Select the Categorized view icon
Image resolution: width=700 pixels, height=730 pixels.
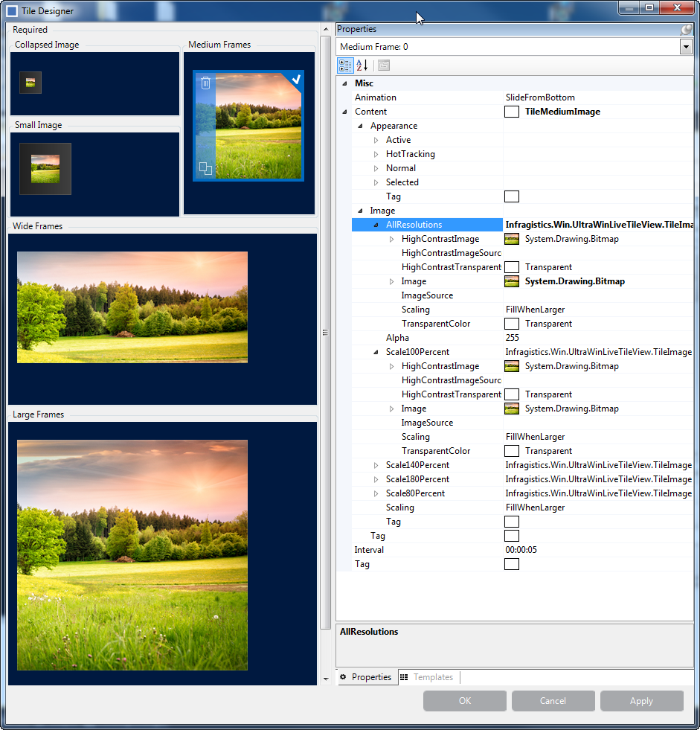pos(345,65)
